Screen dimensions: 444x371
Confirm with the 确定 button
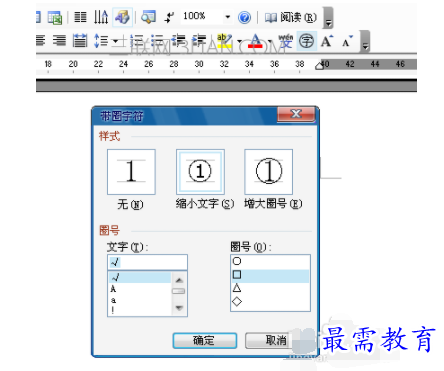click(x=205, y=341)
